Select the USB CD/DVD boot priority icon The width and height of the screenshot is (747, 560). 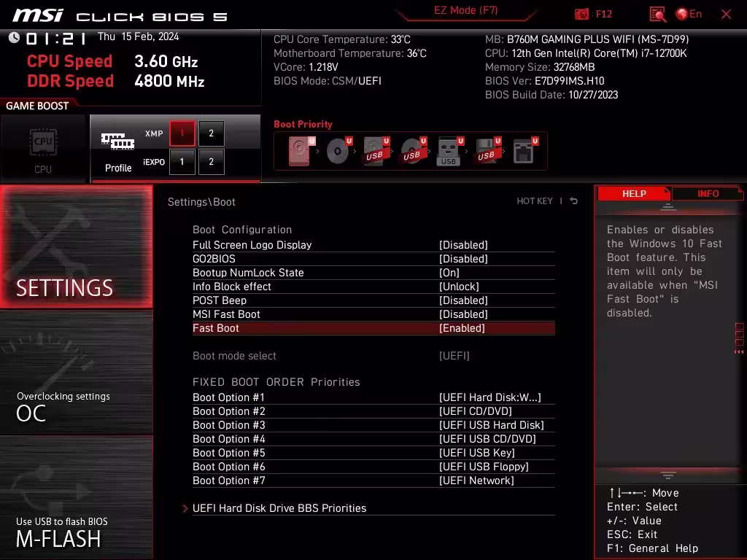[413, 150]
